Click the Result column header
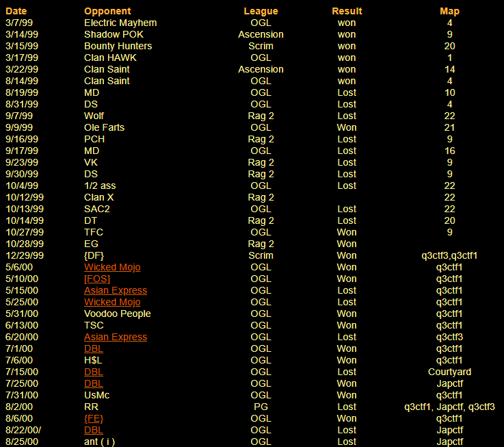The image size is (504, 447). tap(347, 11)
